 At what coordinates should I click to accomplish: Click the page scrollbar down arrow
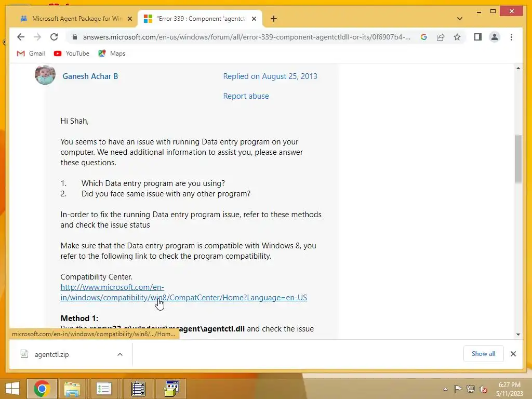pos(518,334)
